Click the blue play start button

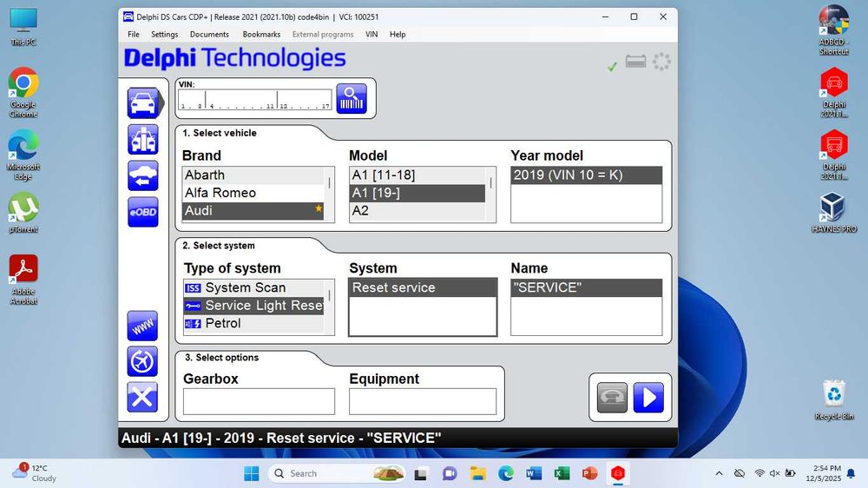[x=648, y=397]
